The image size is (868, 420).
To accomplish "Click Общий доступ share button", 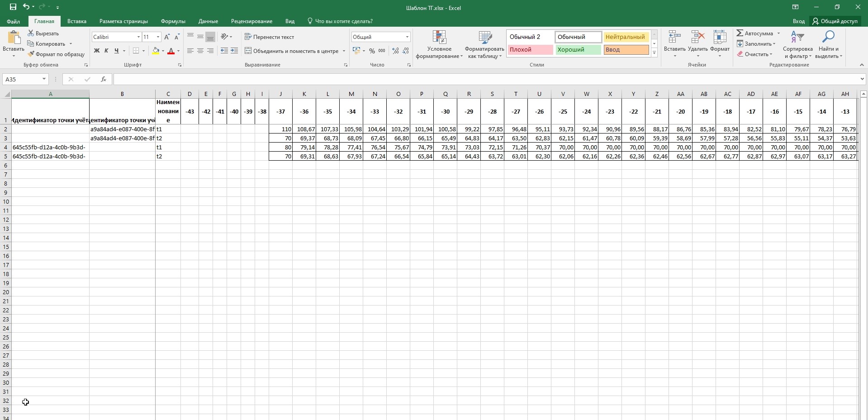I will coord(835,21).
